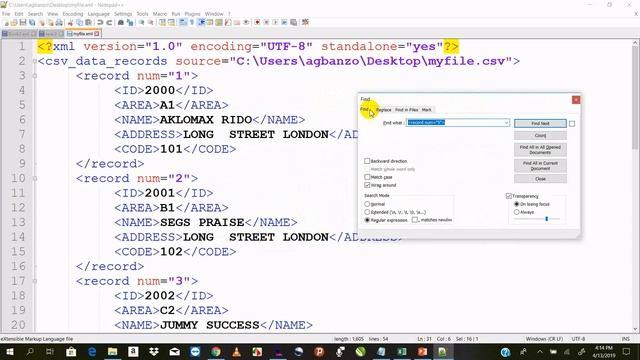Open VLC media player from the taskbar
The height and width of the screenshot is (360, 640).
click(x=237, y=351)
